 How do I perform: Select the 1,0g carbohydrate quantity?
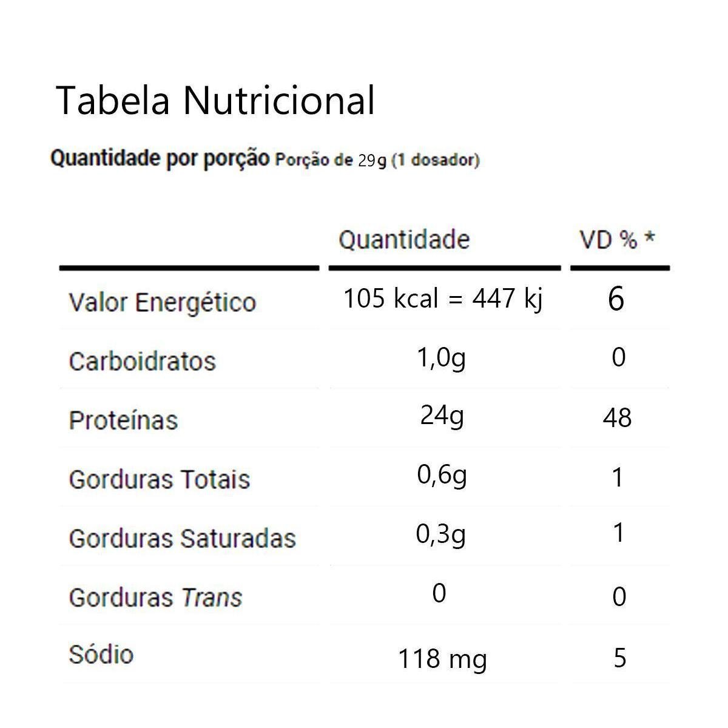(441, 359)
